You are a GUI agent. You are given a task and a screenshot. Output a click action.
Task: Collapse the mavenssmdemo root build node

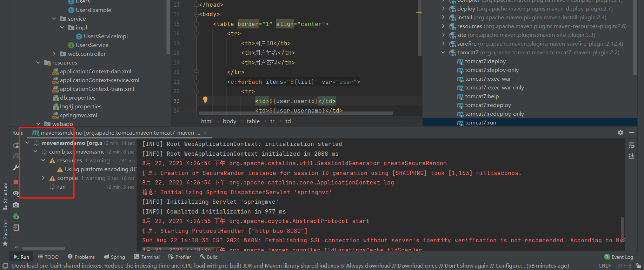point(27,143)
